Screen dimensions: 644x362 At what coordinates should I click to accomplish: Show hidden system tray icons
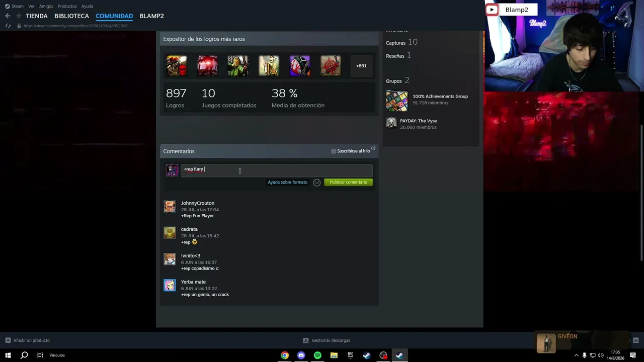[576, 355]
